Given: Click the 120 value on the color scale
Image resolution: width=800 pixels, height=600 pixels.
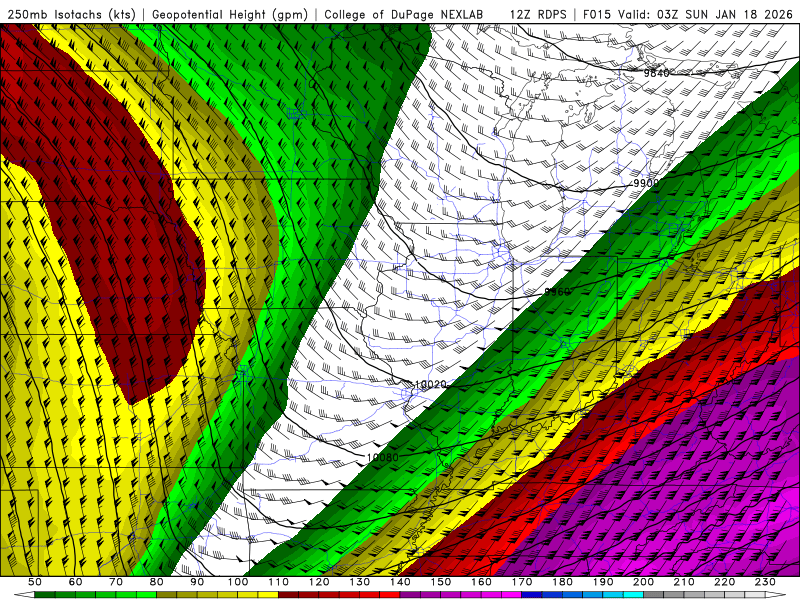Looking at the screenshot, I should [x=319, y=582].
